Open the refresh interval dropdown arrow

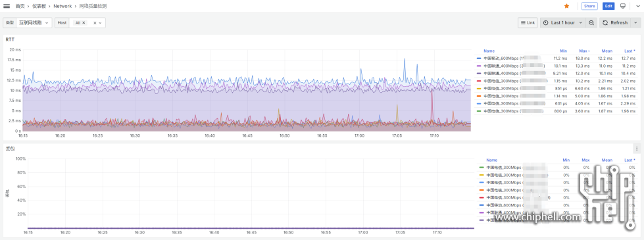(x=635, y=23)
